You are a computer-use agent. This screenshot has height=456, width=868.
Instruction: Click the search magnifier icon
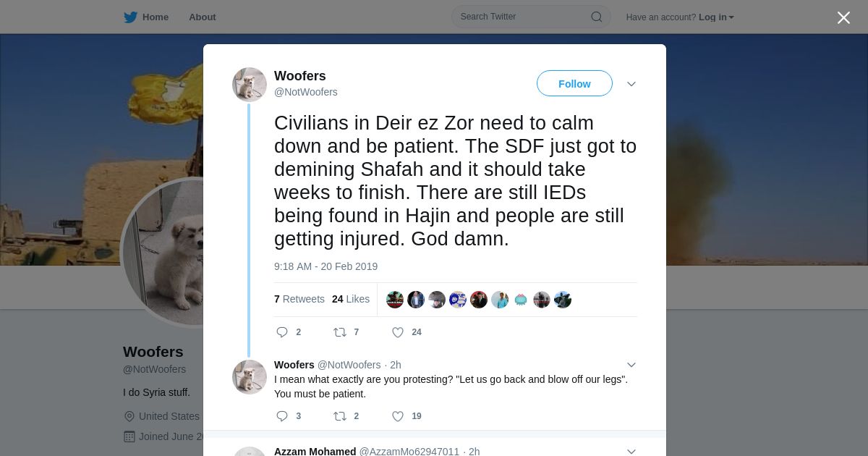coord(597,17)
